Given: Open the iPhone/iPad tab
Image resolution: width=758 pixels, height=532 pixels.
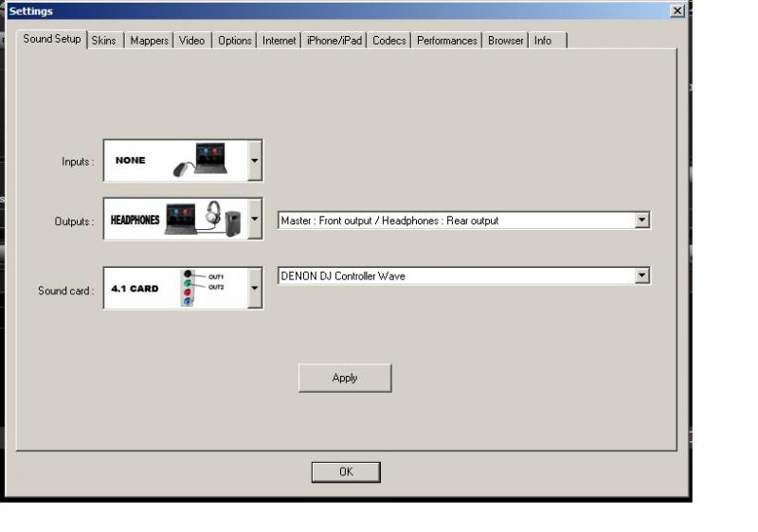Looking at the screenshot, I should tap(334, 41).
